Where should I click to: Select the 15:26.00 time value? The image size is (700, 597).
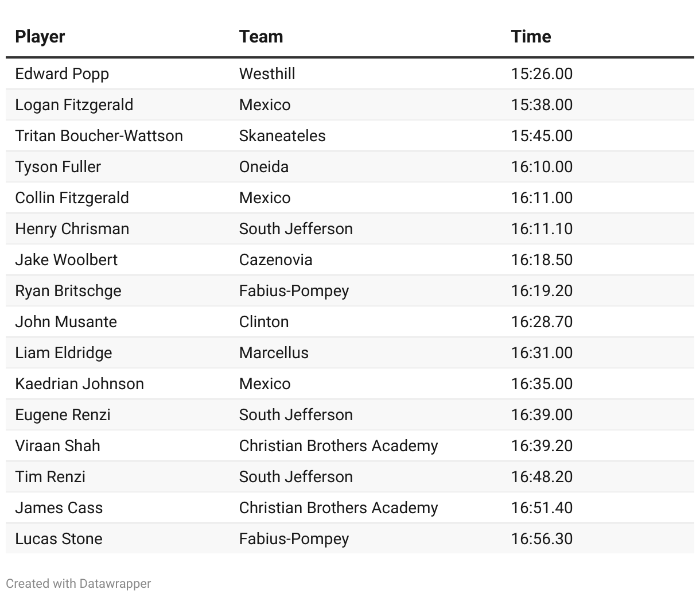click(542, 74)
